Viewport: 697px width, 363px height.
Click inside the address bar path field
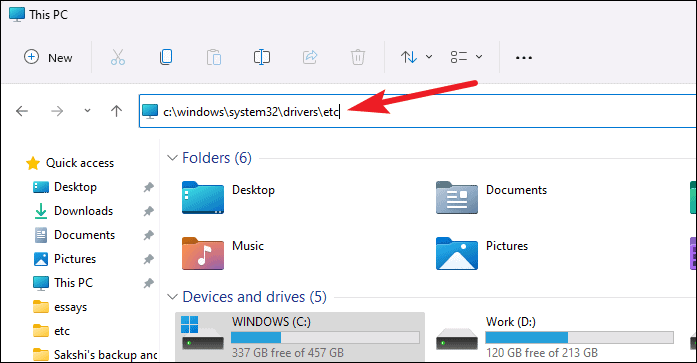pyautogui.click(x=418, y=111)
